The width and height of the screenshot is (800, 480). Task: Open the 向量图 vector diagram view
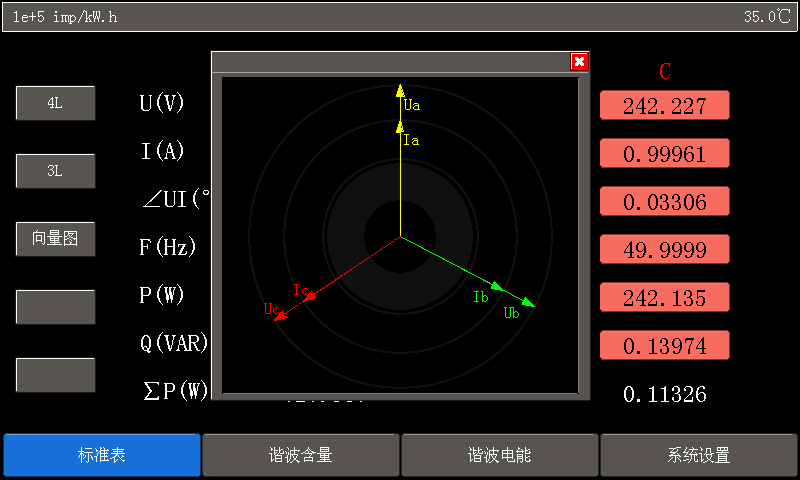pos(55,239)
